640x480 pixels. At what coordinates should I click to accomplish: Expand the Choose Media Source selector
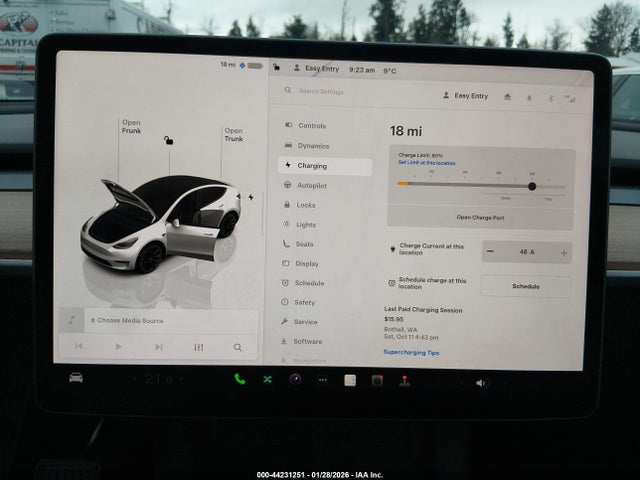(127, 320)
